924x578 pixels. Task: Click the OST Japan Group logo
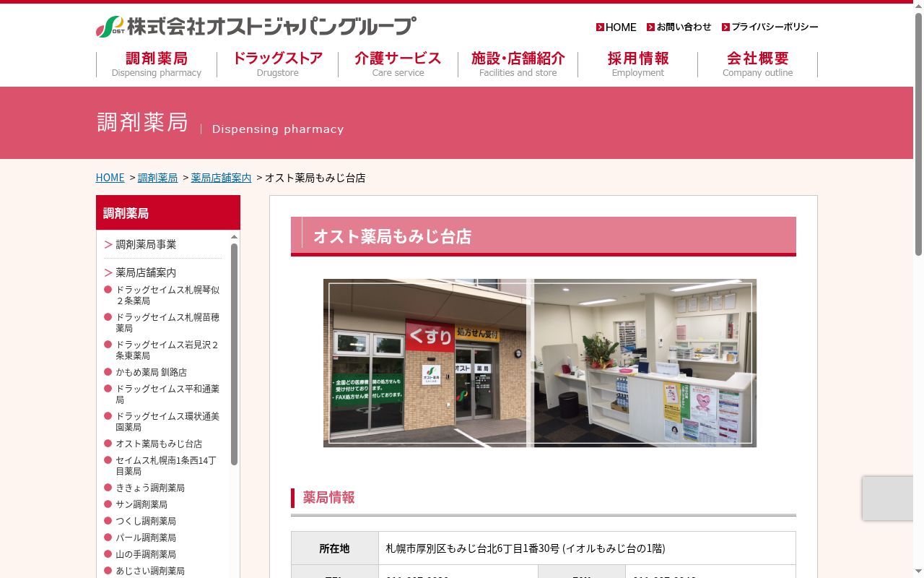tap(256, 27)
